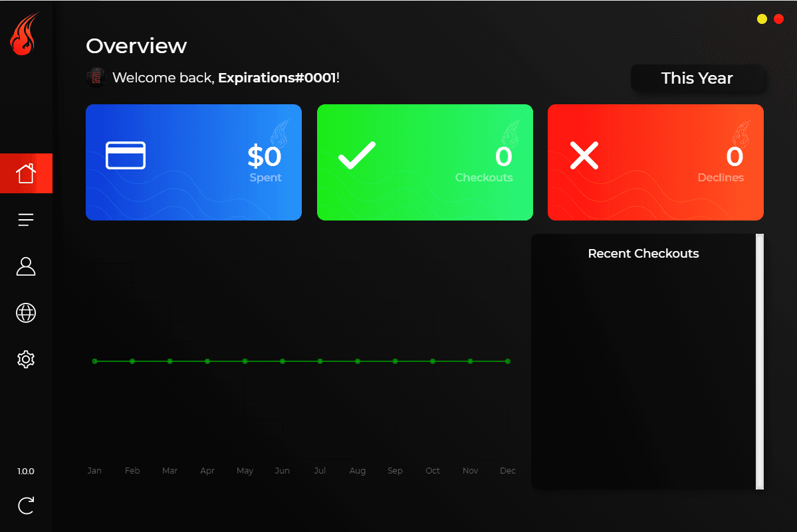Click the Recent Checkouts panel header

click(x=643, y=254)
